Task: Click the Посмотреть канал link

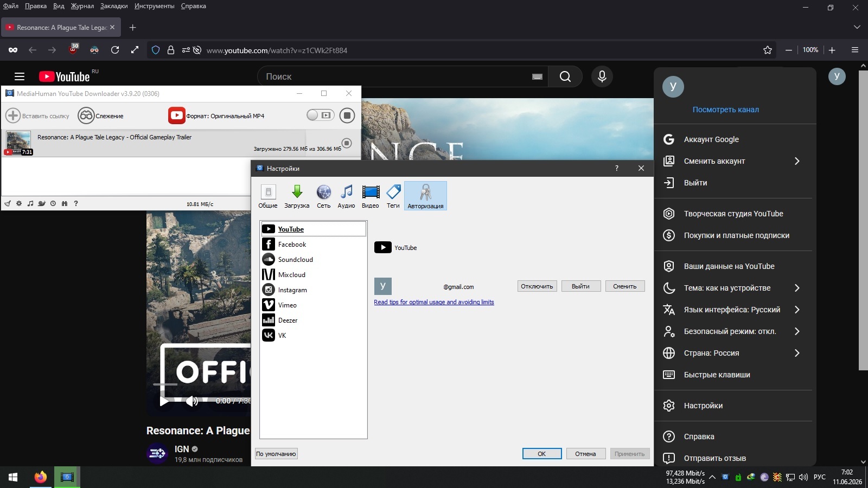Action: coord(726,110)
